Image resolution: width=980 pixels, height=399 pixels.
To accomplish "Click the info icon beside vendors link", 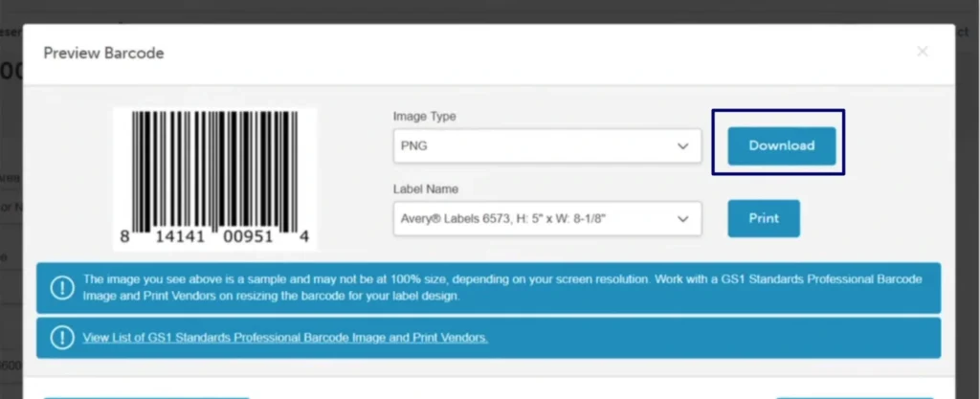I will click(62, 338).
